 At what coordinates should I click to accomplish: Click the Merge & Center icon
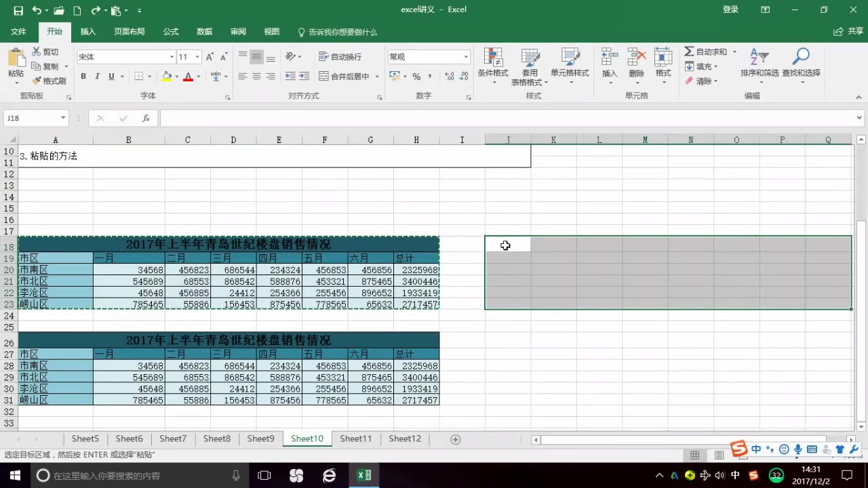[x=332, y=76]
